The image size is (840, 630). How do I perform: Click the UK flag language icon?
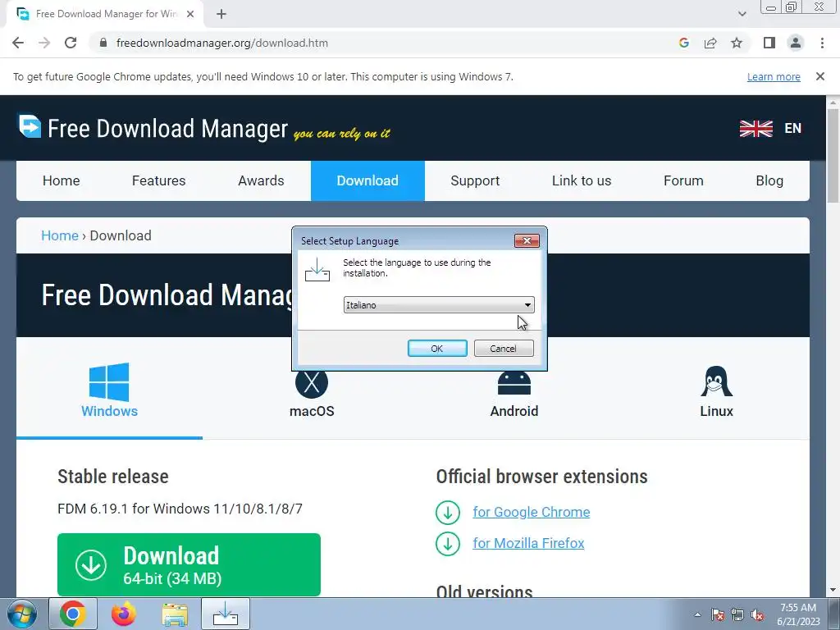(x=756, y=129)
